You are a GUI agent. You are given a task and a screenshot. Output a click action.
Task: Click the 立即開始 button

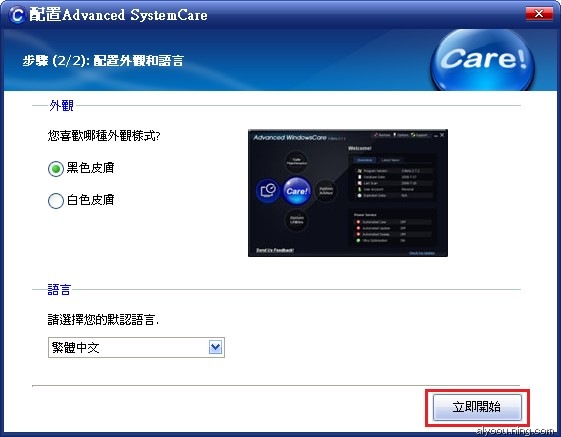pos(477,407)
